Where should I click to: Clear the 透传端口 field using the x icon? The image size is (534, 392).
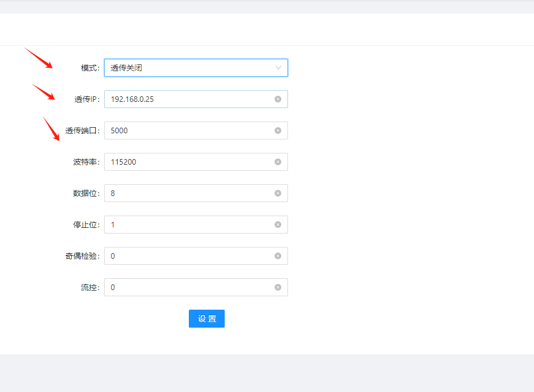point(278,130)
